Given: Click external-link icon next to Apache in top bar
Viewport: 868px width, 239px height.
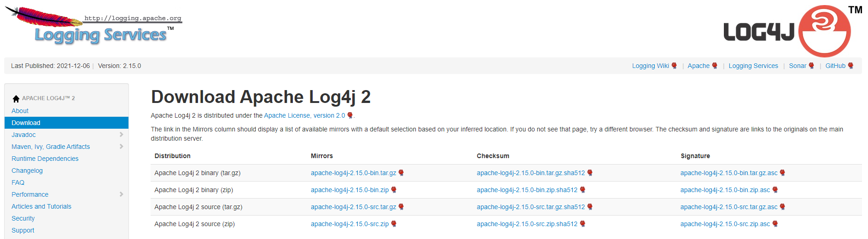Looking at the screenshot, I should (715, 66).
